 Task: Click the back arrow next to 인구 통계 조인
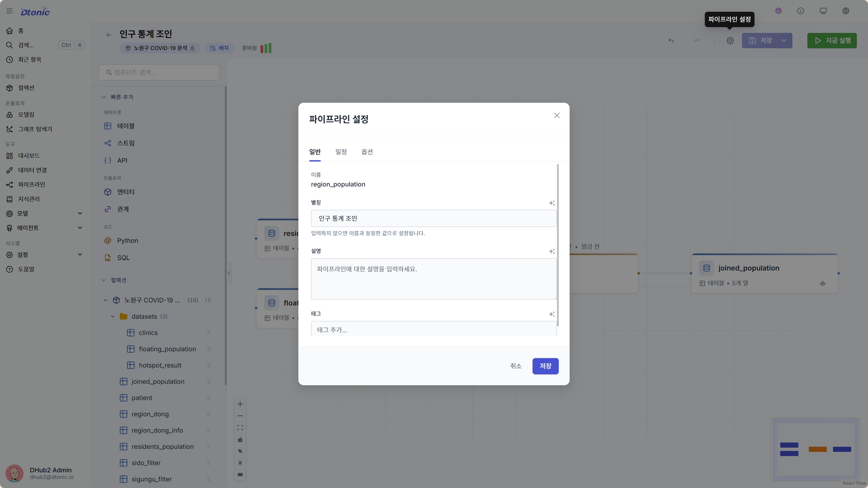tap(108, 35)
